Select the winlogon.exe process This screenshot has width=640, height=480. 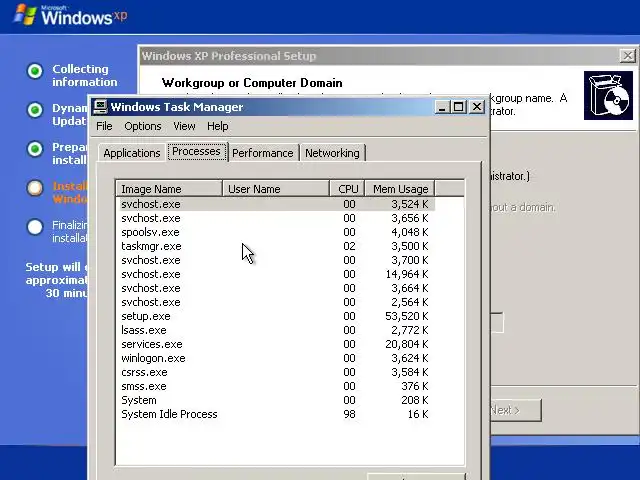pyautogui.click(x=277, y=358)
